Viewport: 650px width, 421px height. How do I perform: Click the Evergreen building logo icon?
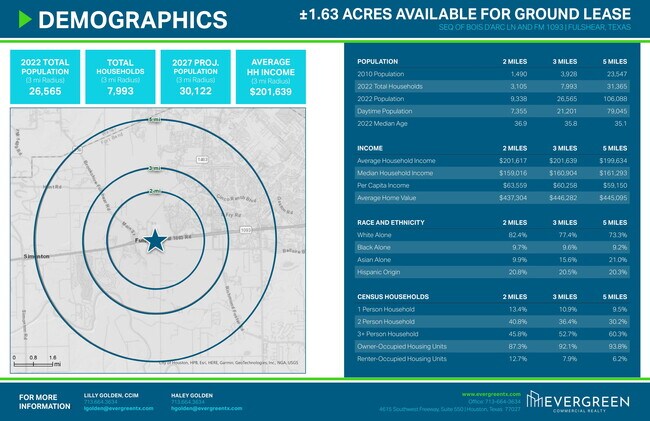[x=540, y=399]
